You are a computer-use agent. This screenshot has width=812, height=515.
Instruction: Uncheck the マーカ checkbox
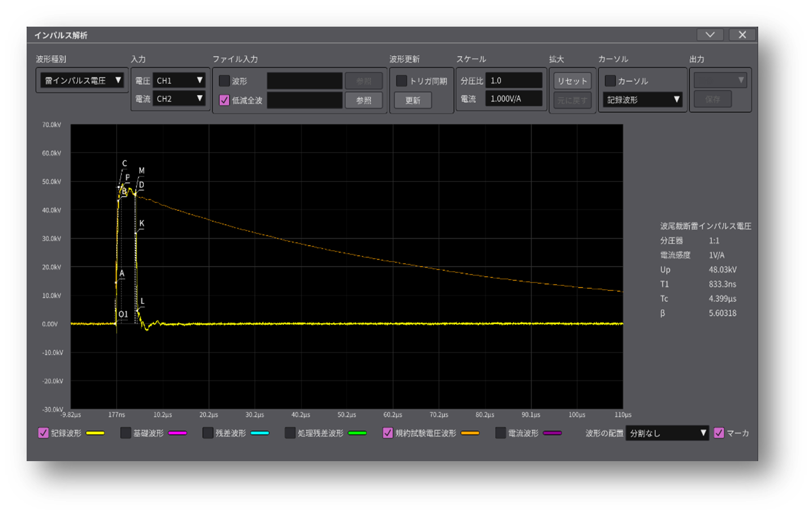pos(719,433)
